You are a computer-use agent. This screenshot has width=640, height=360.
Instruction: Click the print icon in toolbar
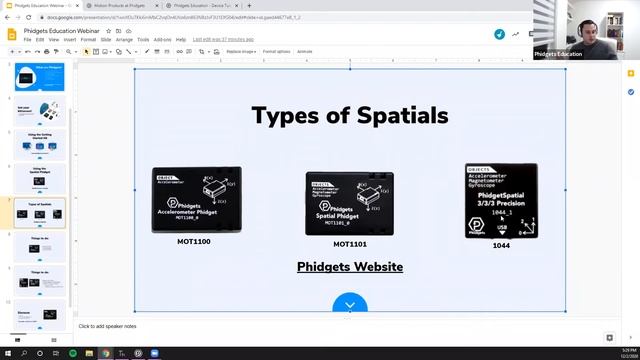[x=47, y=52]
